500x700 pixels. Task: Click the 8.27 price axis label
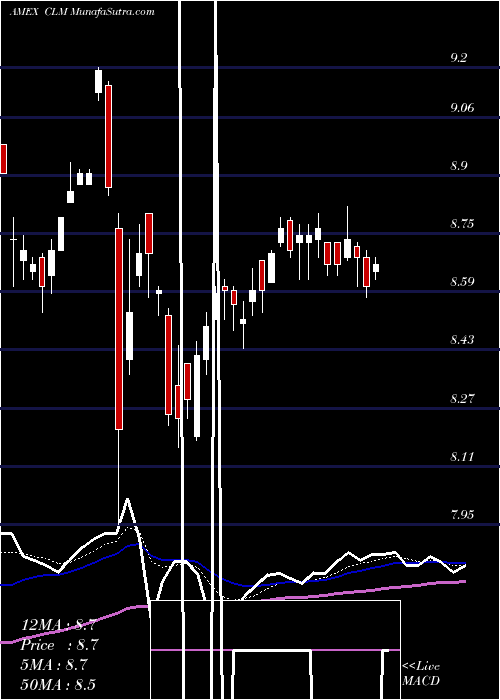(x=462, y=398)
